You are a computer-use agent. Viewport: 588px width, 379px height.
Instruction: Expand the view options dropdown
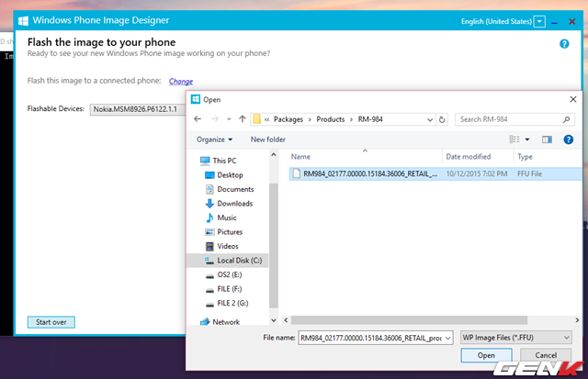[x=526, y=139]
